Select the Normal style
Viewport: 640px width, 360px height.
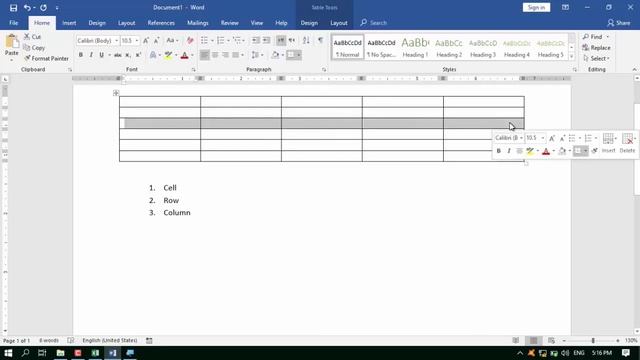click(x=347, y=47)
